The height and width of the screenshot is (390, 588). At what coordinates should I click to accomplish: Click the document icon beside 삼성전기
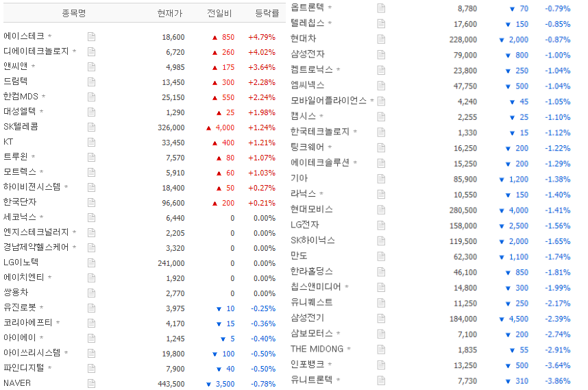(381, 319)
